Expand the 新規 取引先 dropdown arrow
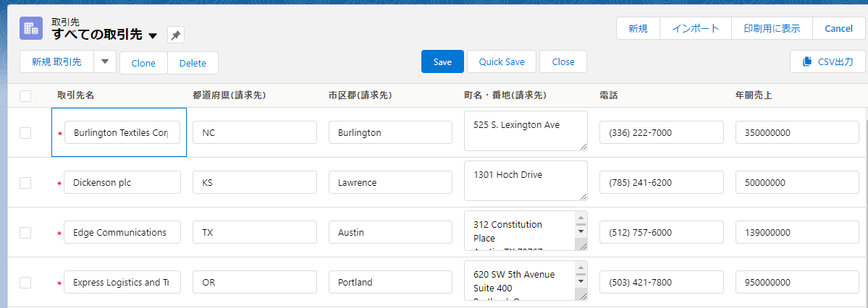This screenshot has height=308, width=868. (105, 62)
